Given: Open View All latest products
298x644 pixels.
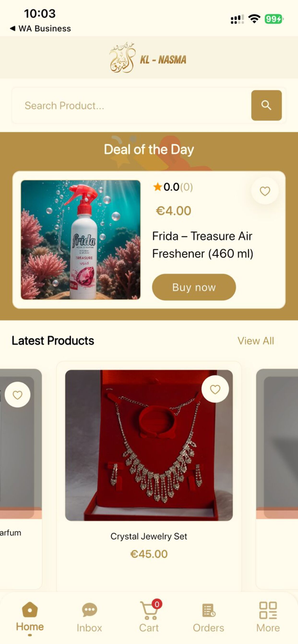Looking at the screenshot, I should click(x=256, y=341).
